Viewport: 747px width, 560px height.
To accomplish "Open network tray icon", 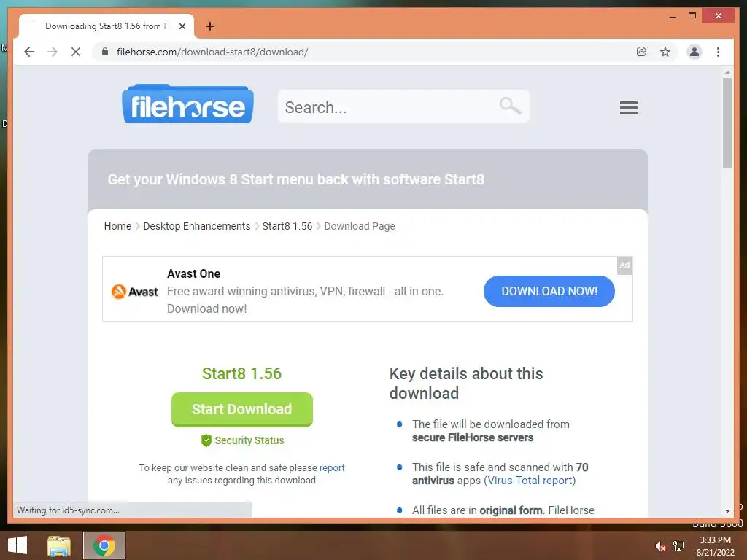I will click(x=678, y=546).
